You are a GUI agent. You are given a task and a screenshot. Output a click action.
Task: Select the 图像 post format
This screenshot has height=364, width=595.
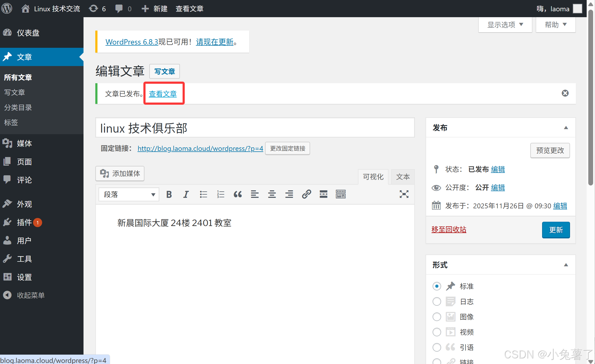coord(437,317)
